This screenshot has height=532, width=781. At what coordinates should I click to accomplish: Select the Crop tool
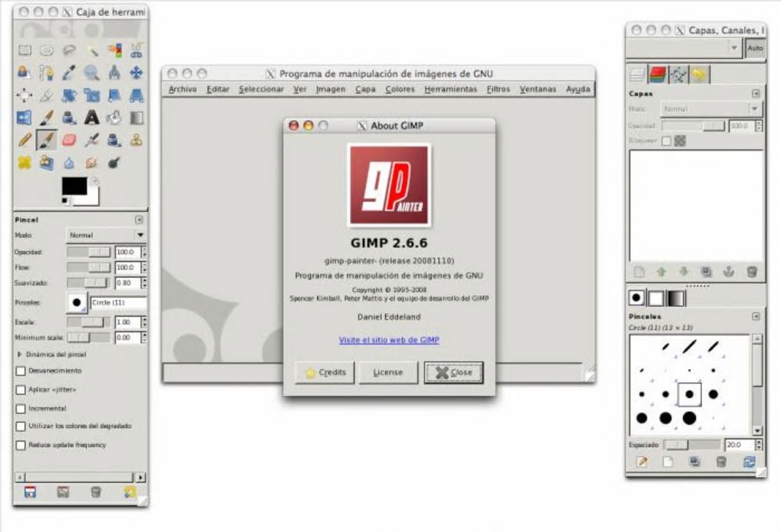(47, 95)
